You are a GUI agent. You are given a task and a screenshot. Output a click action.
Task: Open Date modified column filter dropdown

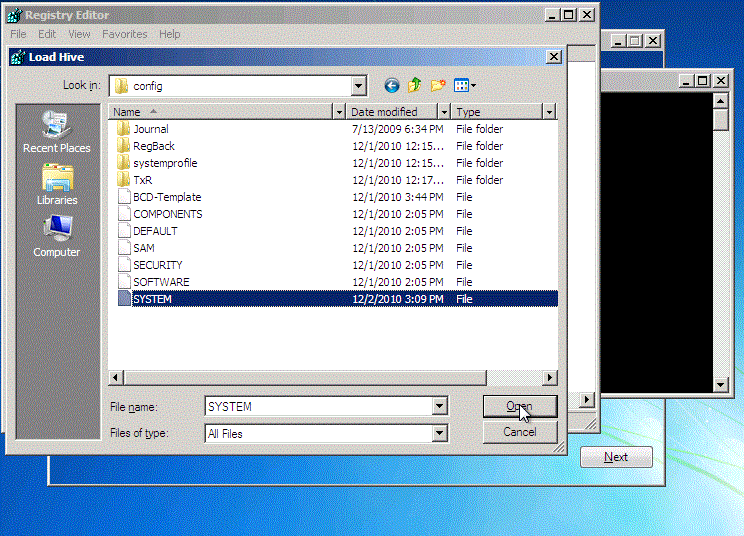pos(444,112)
